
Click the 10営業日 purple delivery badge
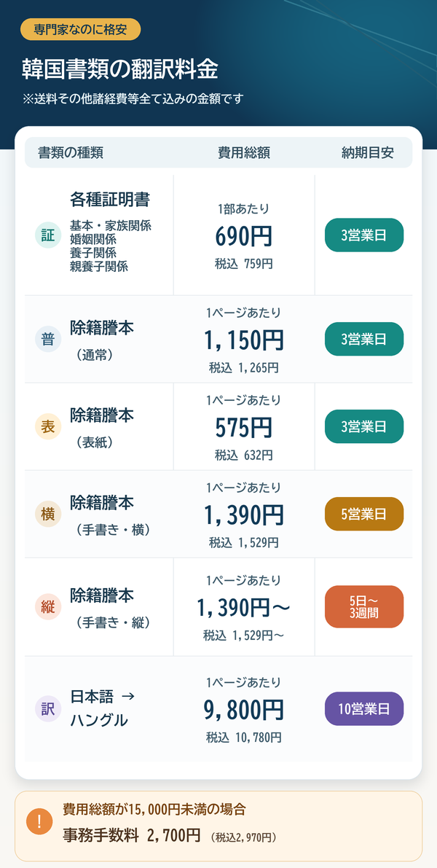click(364, 708)
